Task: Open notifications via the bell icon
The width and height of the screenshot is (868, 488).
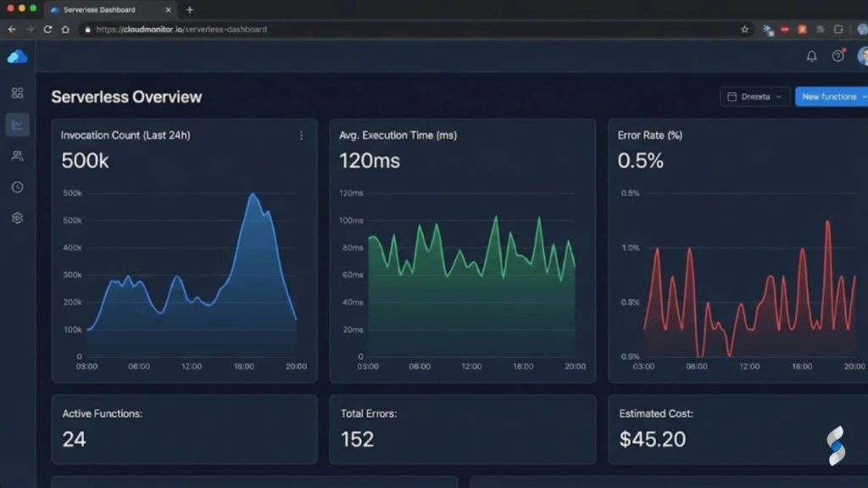Action: click(x=811, y=56)
